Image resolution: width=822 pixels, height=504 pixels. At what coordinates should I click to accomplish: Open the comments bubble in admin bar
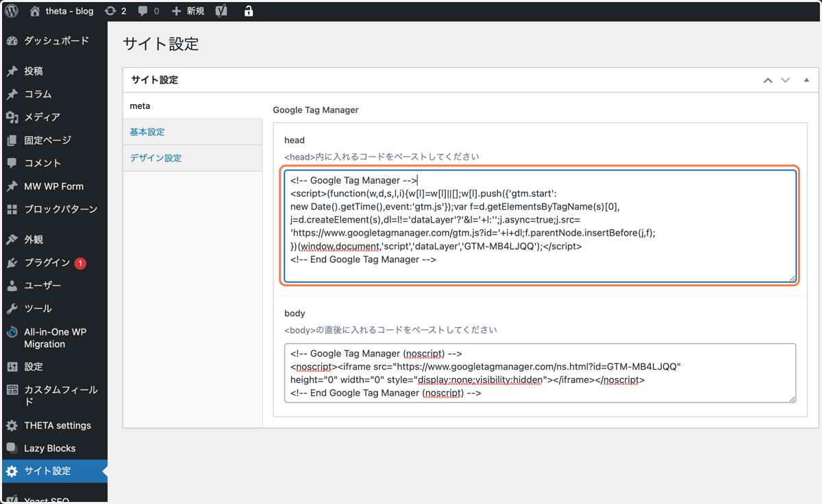142,11
